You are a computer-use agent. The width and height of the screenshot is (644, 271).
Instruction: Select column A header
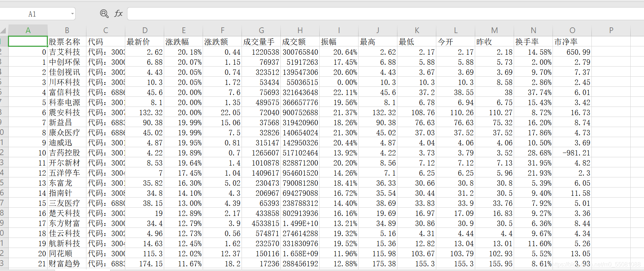click(x=28, y=31)
